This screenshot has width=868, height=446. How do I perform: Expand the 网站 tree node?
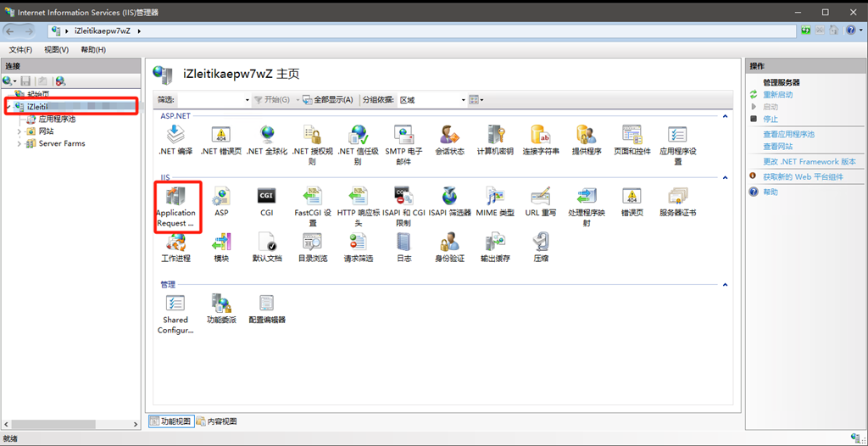click(19, 131)
